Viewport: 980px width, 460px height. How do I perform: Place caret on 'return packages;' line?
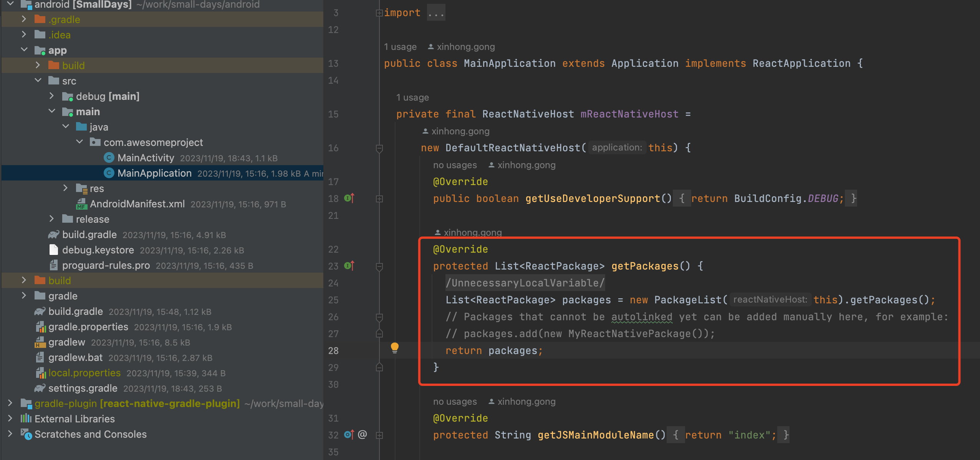point(494,351)
